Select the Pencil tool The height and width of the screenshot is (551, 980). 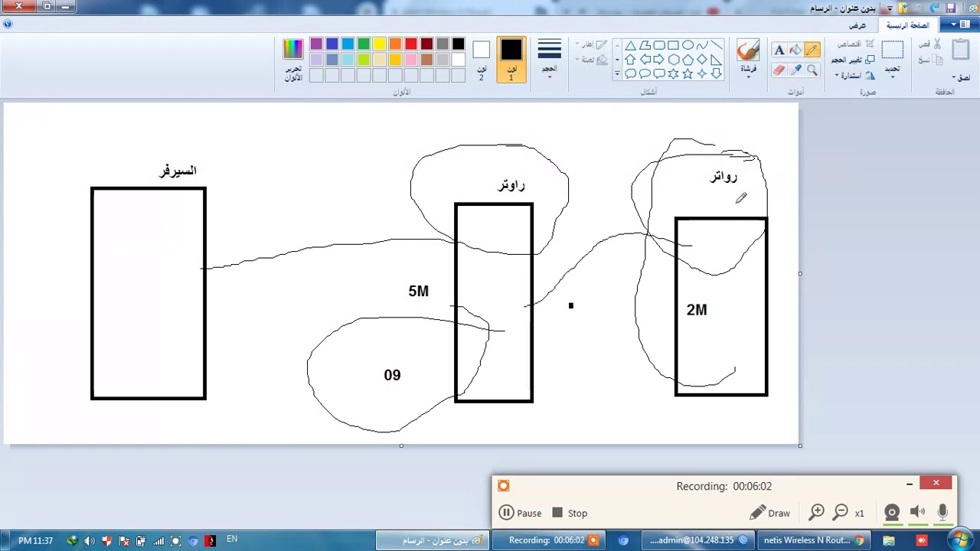pos(812,51)
